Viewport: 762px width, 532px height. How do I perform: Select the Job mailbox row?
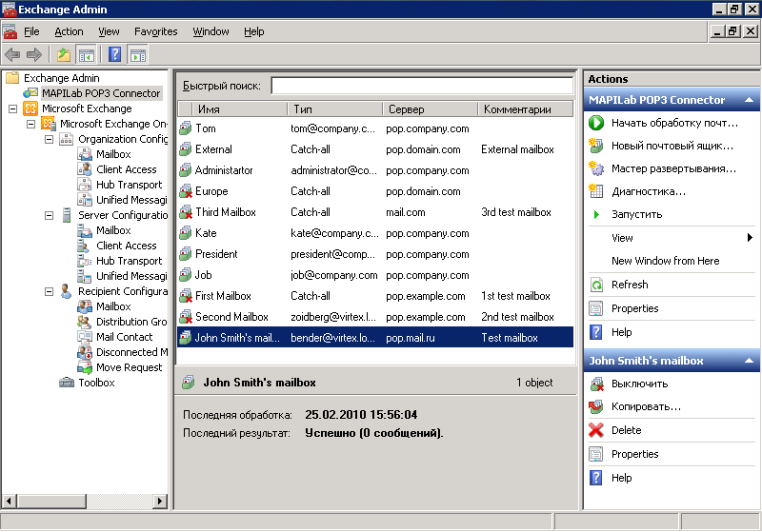tap(375, 275)
